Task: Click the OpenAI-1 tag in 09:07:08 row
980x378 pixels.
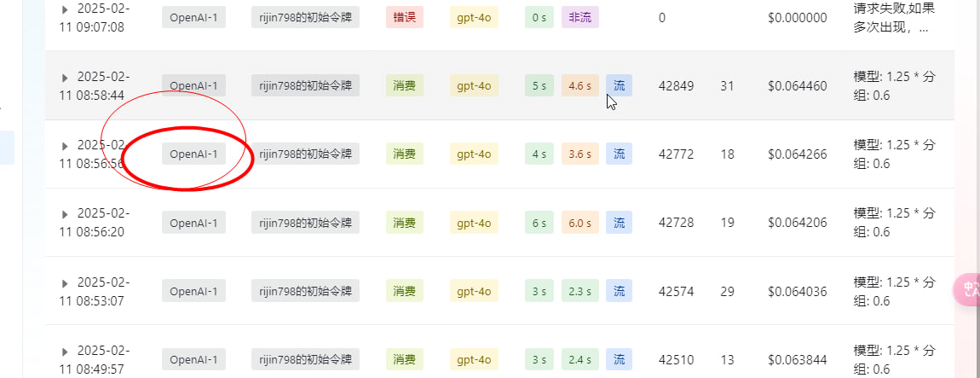Action: [x=193, y=18]
